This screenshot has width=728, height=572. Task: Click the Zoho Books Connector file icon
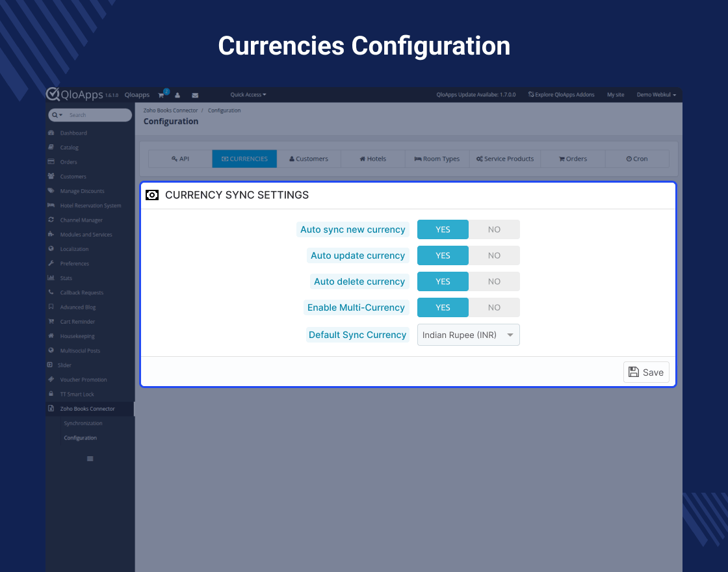(51, 409)
